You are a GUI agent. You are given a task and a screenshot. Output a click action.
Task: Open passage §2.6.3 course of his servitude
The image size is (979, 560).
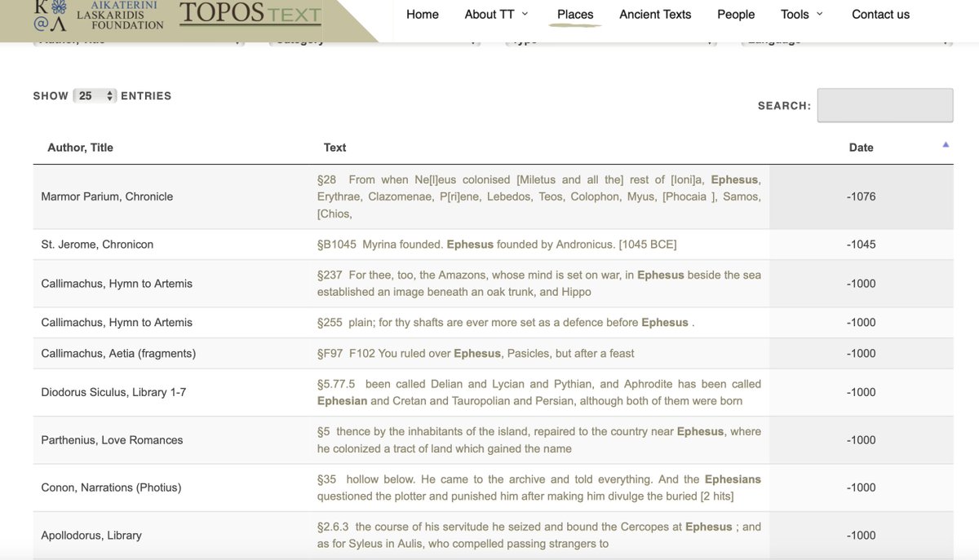[x=538, y=536]
